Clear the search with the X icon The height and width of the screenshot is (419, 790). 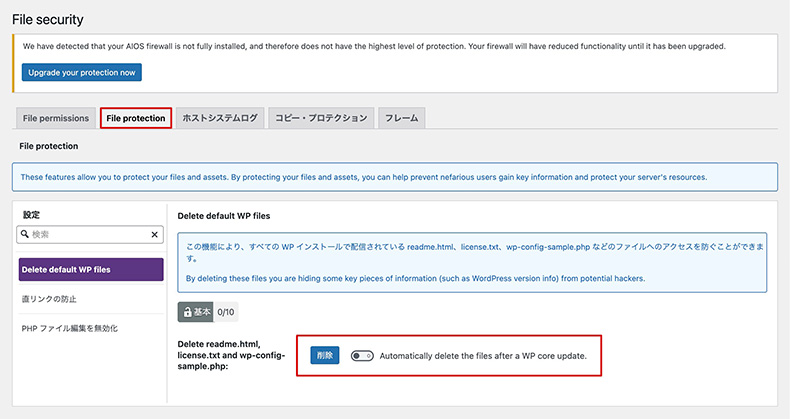coord(154,235)
